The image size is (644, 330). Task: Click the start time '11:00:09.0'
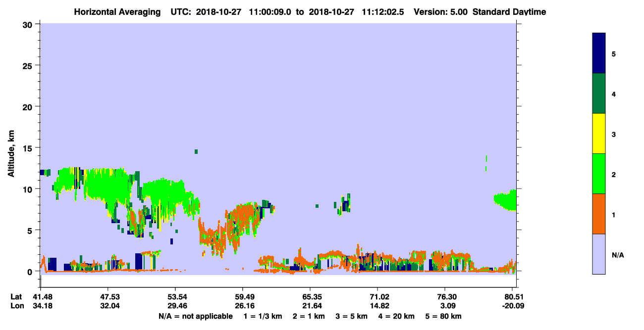(271, 11)
